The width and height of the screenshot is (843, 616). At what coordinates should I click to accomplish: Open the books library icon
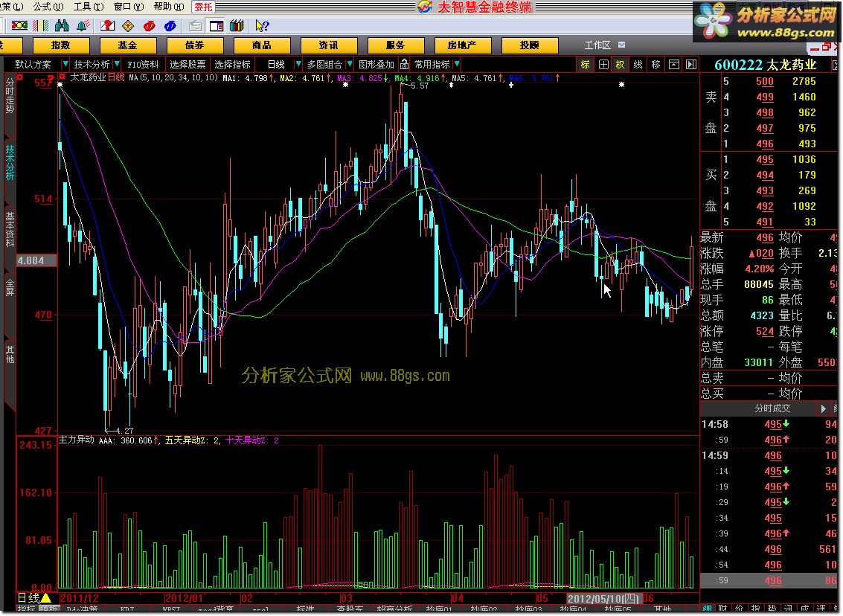[x=237, y=26]
